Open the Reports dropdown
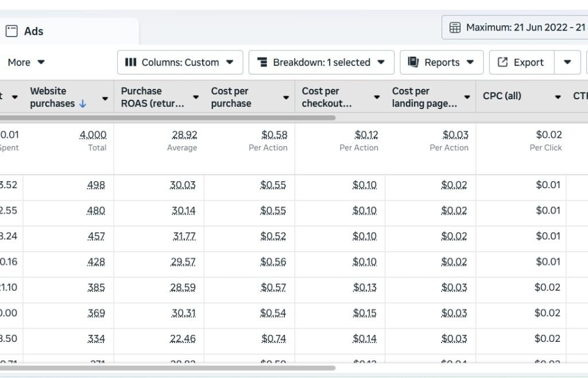Image resolution: width=588 pixels, height=378 pixels. pos(470,62)
